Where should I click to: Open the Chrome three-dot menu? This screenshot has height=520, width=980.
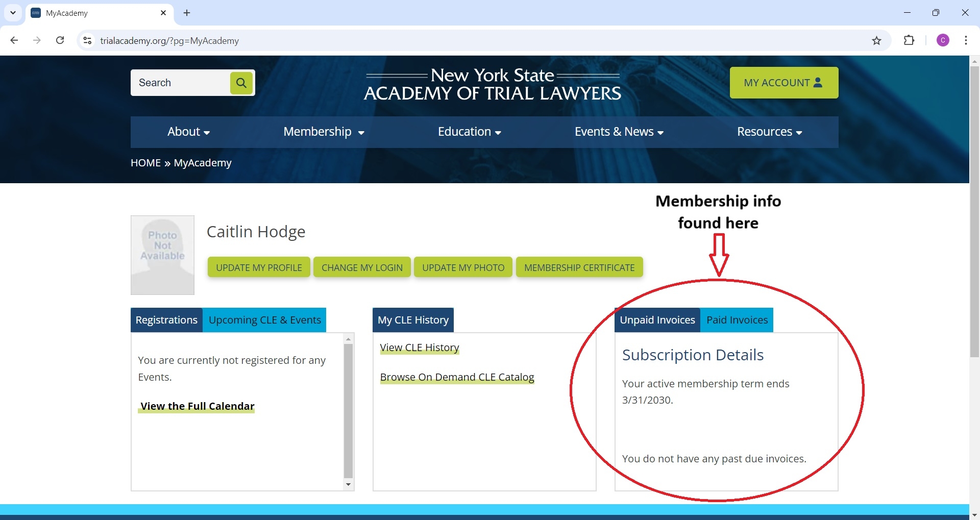pos(966,40)
